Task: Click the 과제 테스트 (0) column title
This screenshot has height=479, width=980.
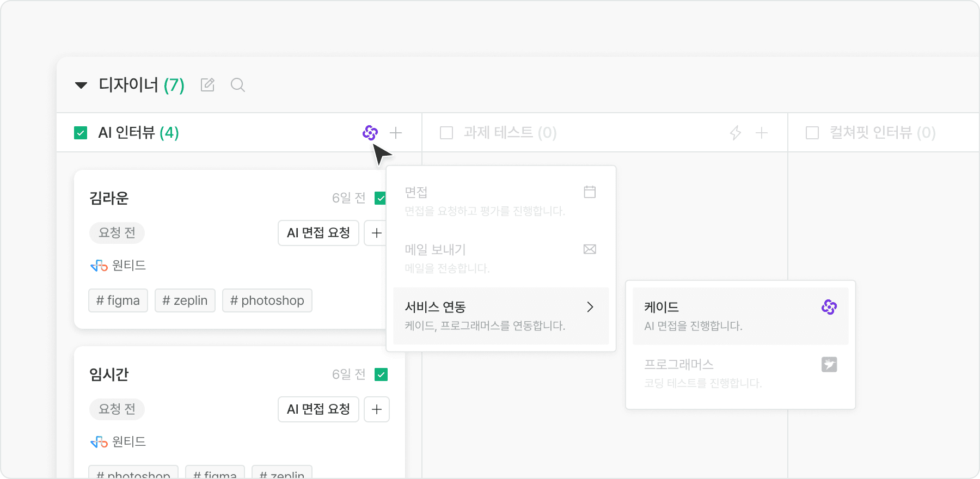Action: click(x=510, y=133)
